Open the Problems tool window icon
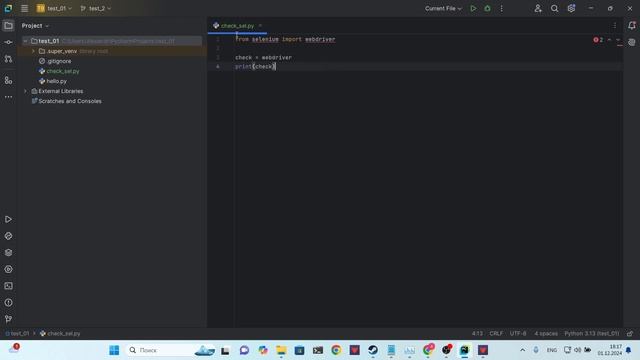The width and height of the screenshot is (640, 360). (x=8, y=302)
